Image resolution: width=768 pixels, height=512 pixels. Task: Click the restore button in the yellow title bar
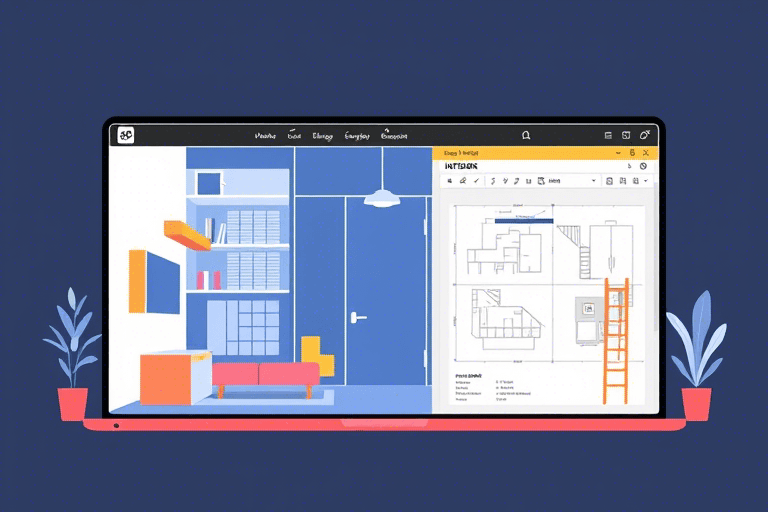pyautogui.click(x=631, y=153)
